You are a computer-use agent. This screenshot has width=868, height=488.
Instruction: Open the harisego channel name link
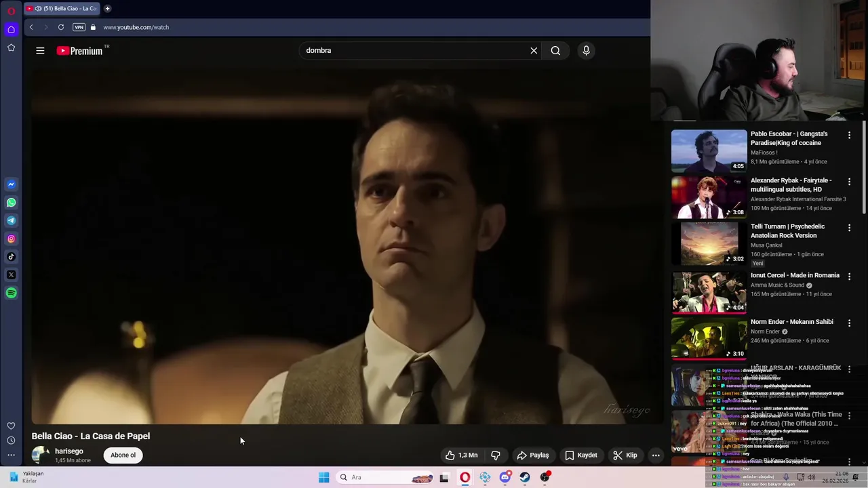[x=69, y=451]
